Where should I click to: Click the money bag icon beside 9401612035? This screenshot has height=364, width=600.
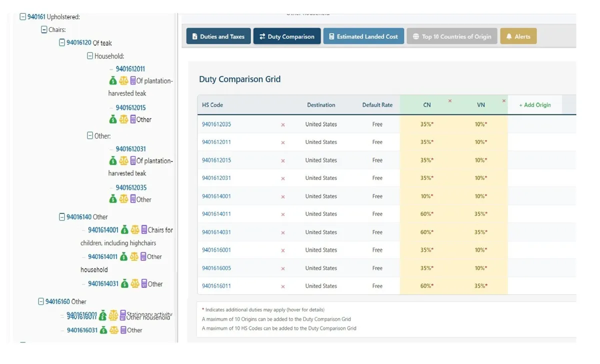tap(112, 199)
